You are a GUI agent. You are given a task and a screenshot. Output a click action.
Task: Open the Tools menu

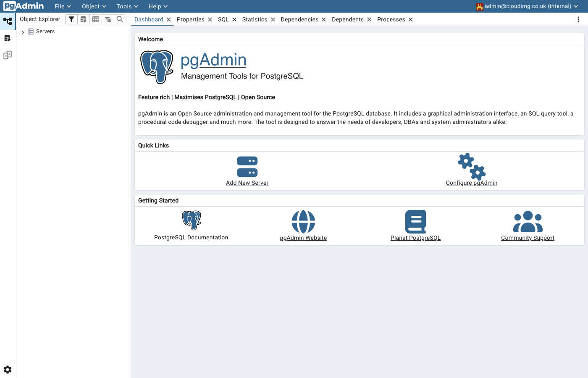tap(126, 6)
